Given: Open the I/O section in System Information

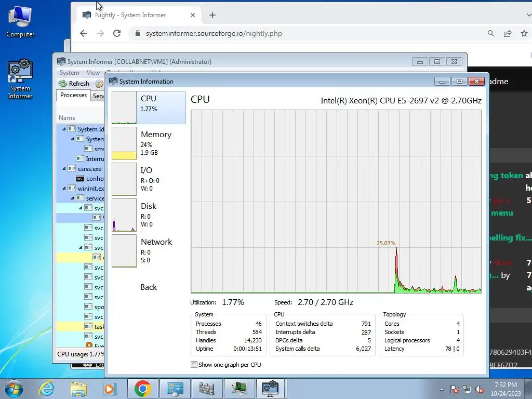Looking at the screenshot, I should coord(149,179).
